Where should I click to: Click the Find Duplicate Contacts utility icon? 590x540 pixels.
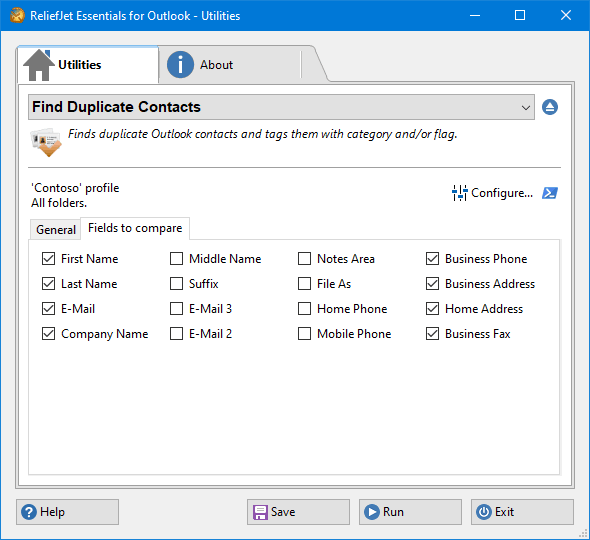[x=46, y=142]
